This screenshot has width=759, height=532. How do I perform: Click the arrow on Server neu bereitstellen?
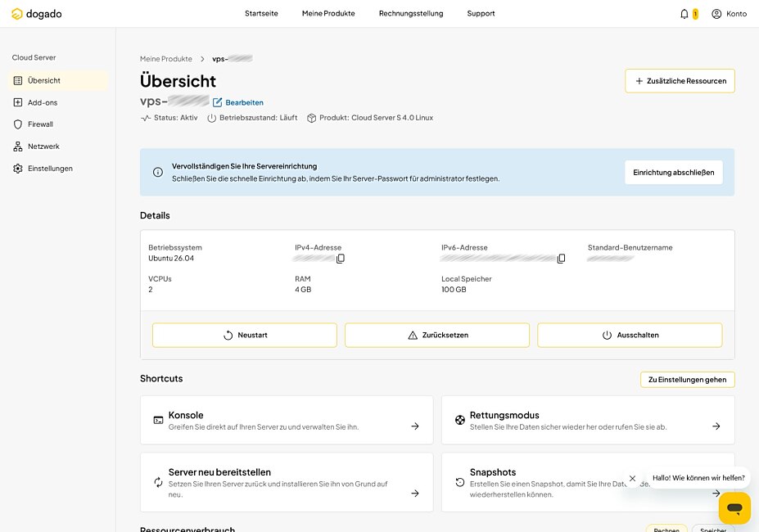415,494
